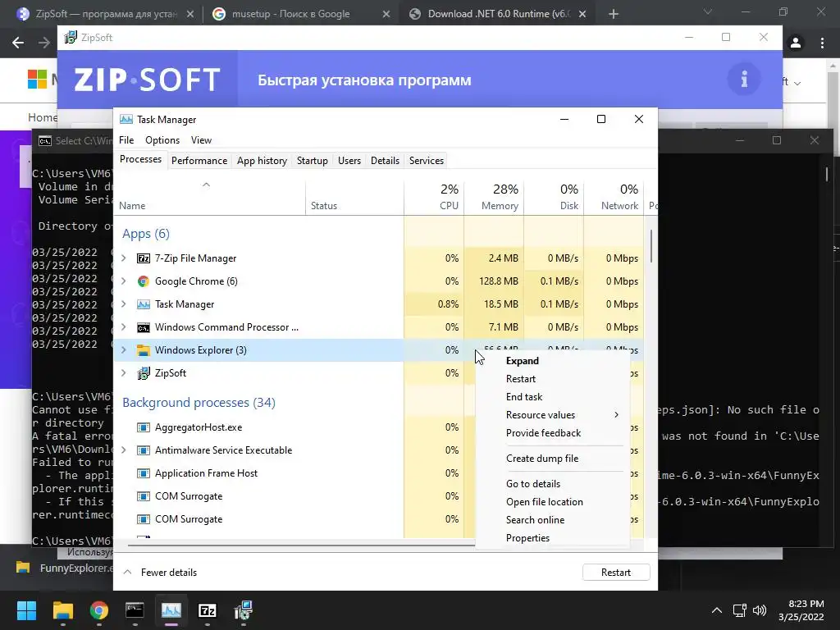Click the AggregatorHost.exe process icon
Screen dimensions: 840x630
click(x=143, y=427)
